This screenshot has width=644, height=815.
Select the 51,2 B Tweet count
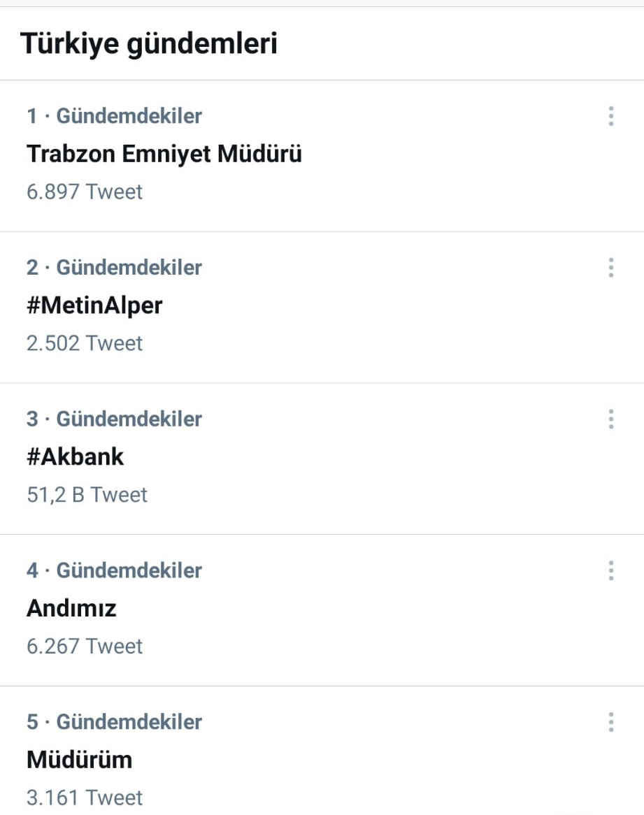tap(87, 495)
